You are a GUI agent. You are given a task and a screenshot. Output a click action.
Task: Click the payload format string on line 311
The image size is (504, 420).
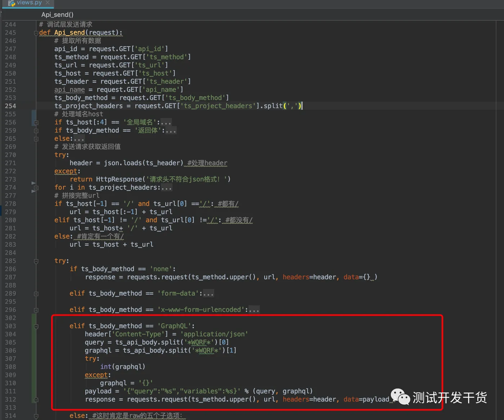point(182,391)
